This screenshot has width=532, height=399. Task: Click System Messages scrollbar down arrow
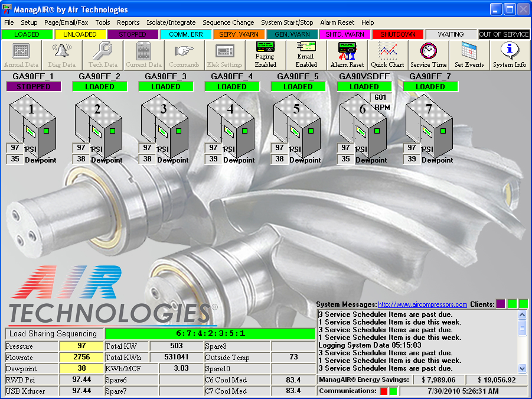(522, 368)
